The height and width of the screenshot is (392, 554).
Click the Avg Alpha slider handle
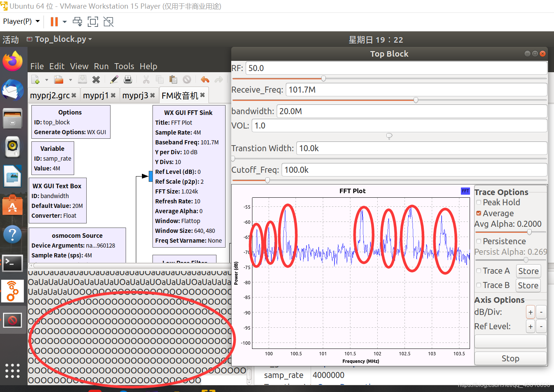pyautogui.click(x=529, y=232)
